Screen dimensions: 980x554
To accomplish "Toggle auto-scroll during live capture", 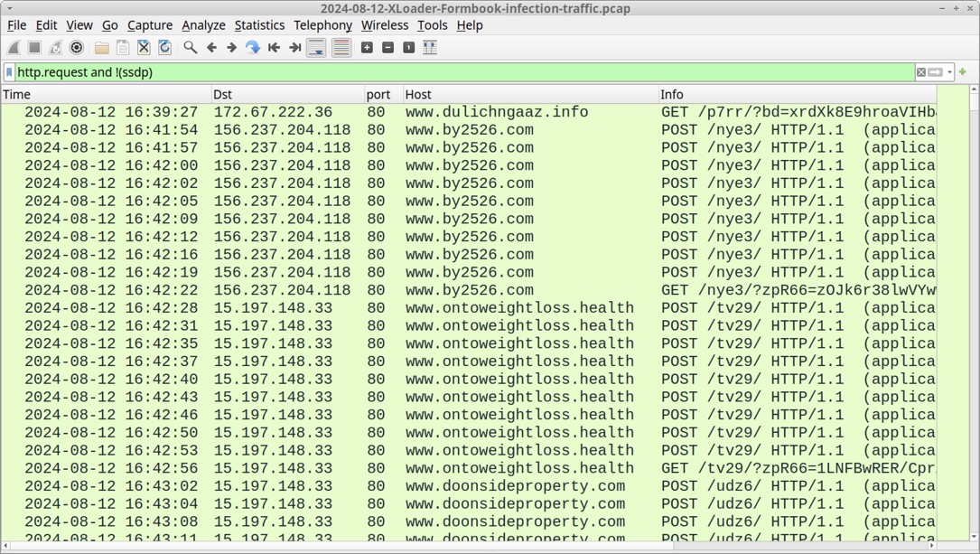I will click(x=316, y=48).
